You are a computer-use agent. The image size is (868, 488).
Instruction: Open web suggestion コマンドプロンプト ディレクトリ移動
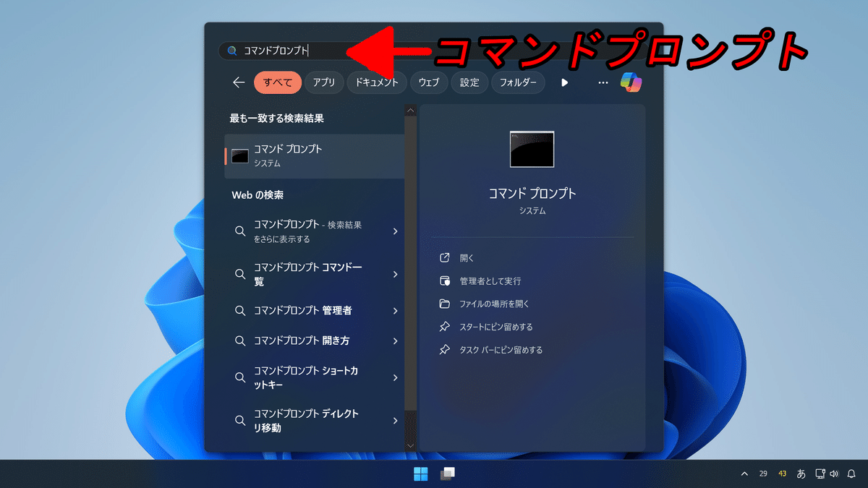(315, 420)
